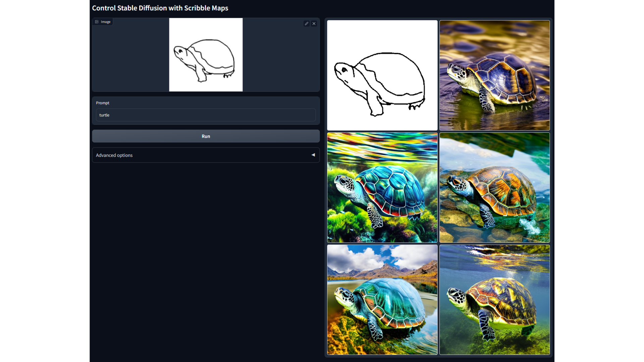Remove the uploaded image with the X icon

(x=314, y=23)
